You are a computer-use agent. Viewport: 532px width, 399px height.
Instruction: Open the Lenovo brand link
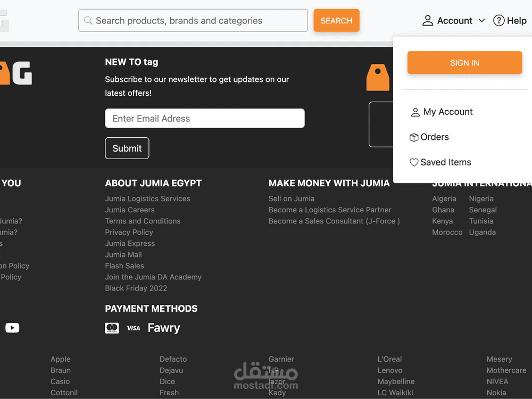pos(390,370)
